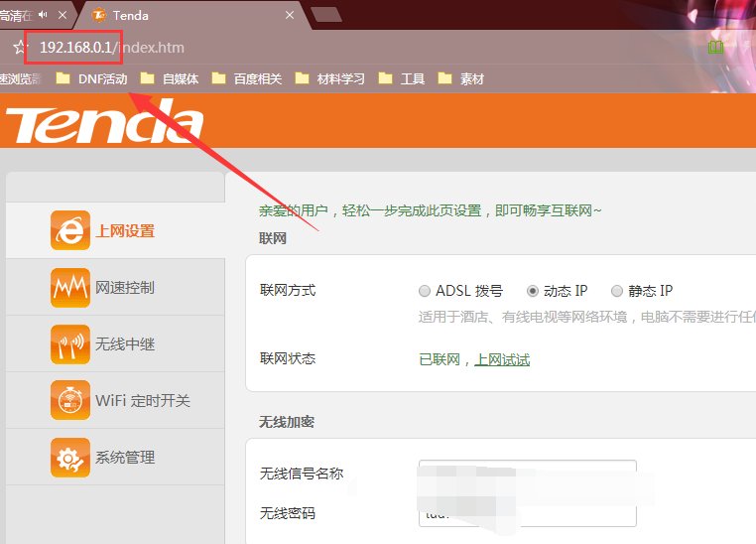Open the 自媒体 bookmark folder
Image resolution: width=756 pixels, height=544 pixels.
170,78
